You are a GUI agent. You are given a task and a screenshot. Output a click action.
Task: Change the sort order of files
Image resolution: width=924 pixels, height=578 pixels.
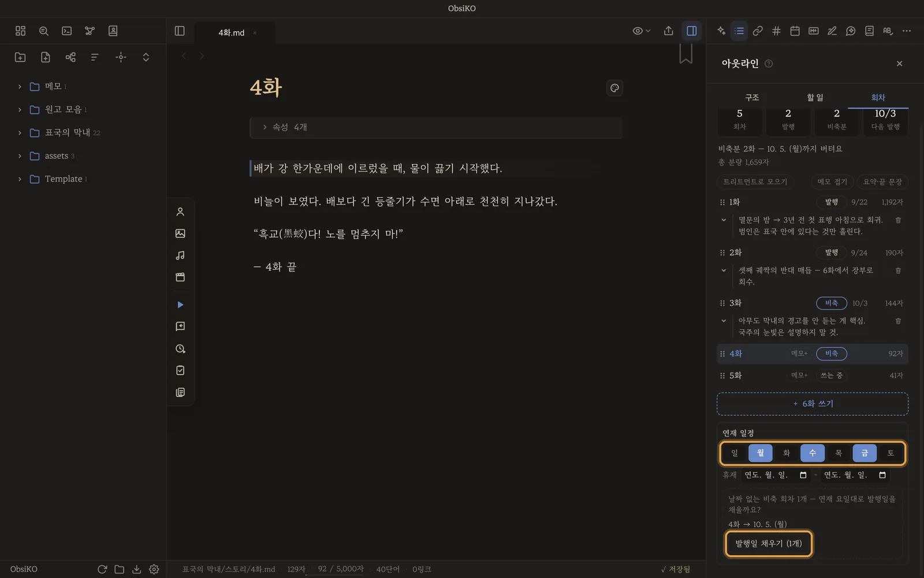pos(95,57)
